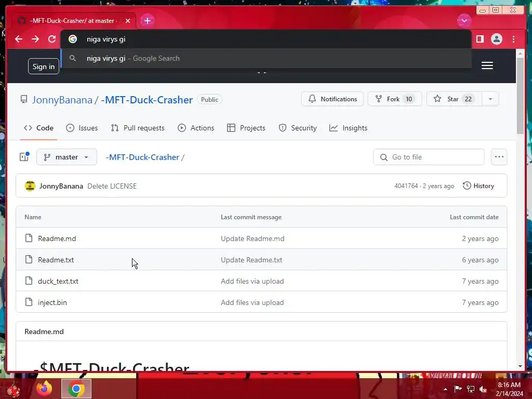Open commit hash 4041764
The height and width of the screenshot is (399, 532).
point(406,186)
